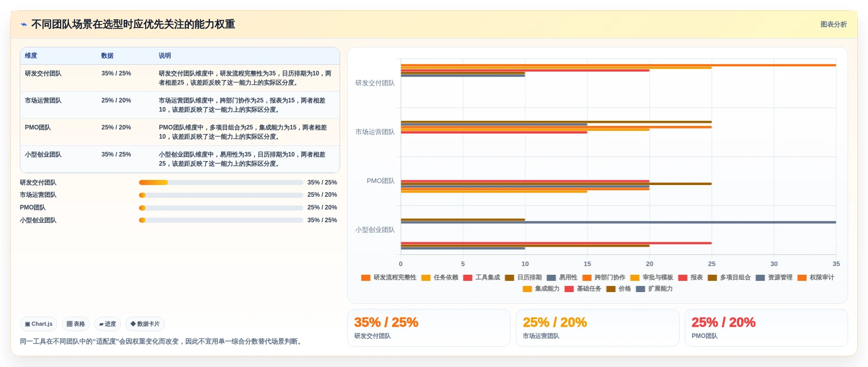Click the 说明 column header
Screen dimensions: 868x367
(165, 56)
